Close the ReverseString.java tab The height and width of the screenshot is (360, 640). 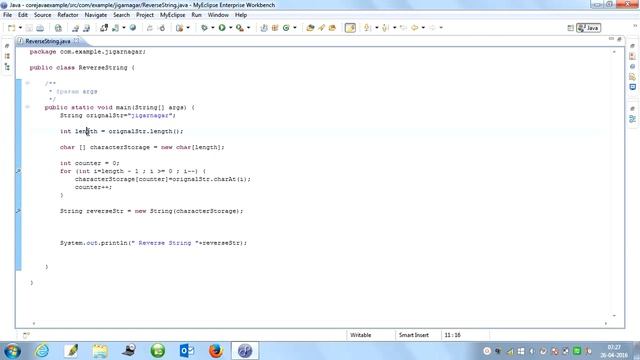[x=77, y=41]
